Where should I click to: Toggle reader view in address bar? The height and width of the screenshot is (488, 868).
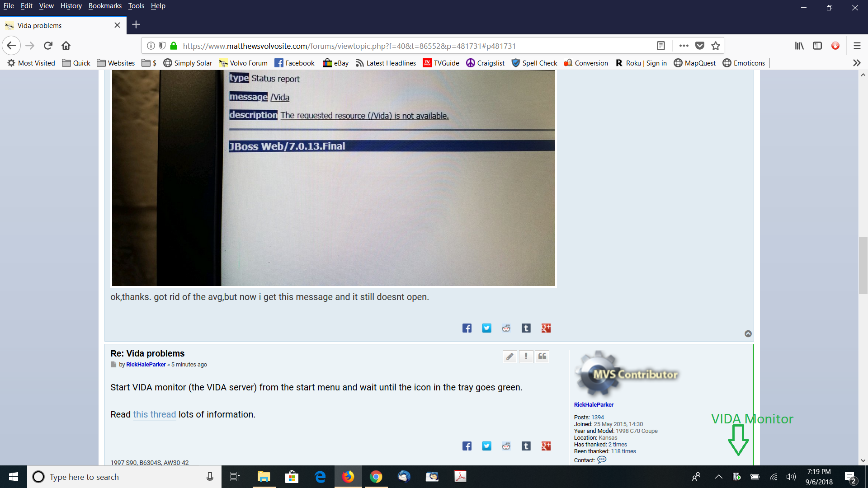[x=661, y=46]
